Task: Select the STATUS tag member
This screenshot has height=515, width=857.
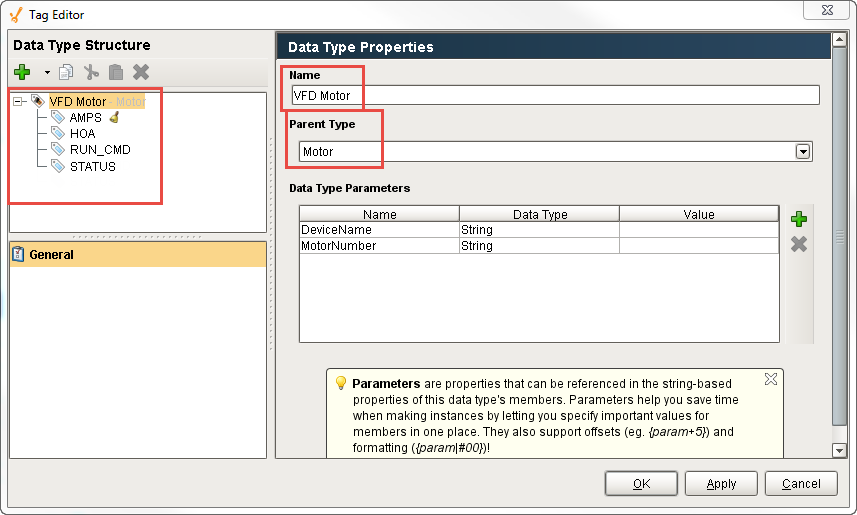Action: [x=92, y=167]
